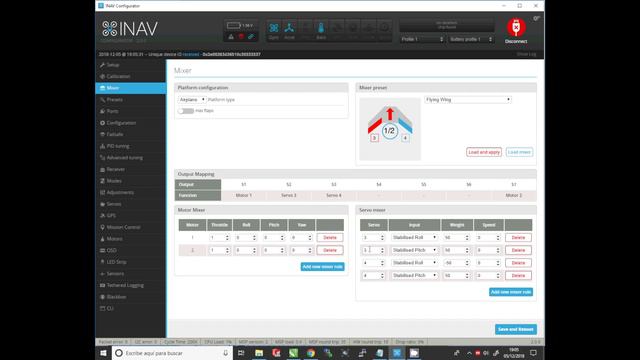Click the arming warning triangle icon
640x360 pixels.
pyautogui.click(x=231, y=37)
